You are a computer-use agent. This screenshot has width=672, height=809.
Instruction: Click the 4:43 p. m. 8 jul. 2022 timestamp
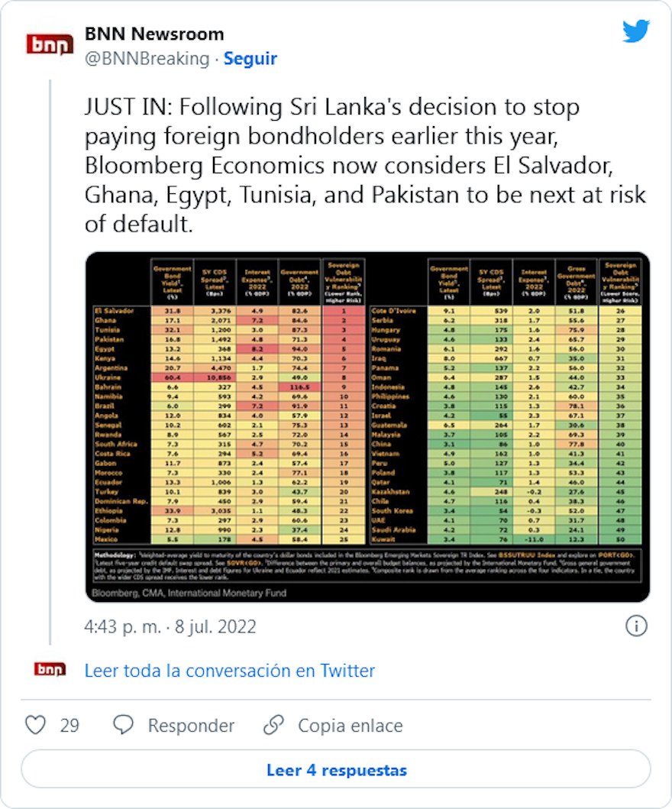170,627
